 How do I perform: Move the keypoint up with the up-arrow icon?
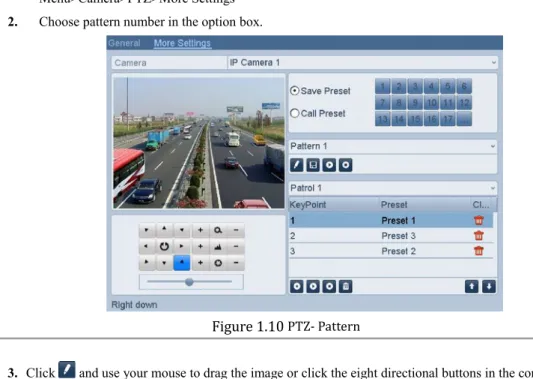pyautogui.click(x=471, y=287)
